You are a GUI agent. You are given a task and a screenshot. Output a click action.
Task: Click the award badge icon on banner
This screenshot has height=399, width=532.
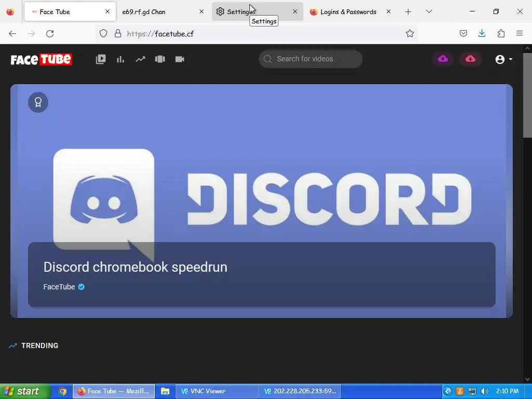(x=38, y=102)
